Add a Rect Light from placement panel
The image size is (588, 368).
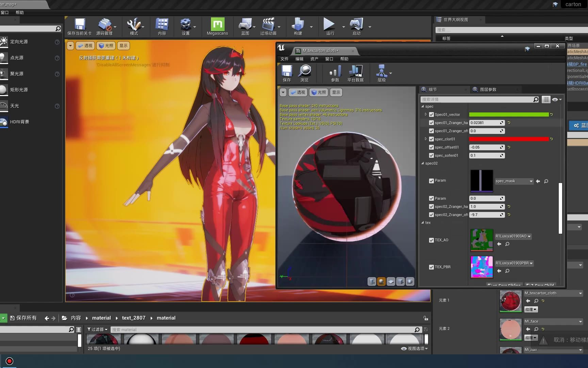(19, 90)
